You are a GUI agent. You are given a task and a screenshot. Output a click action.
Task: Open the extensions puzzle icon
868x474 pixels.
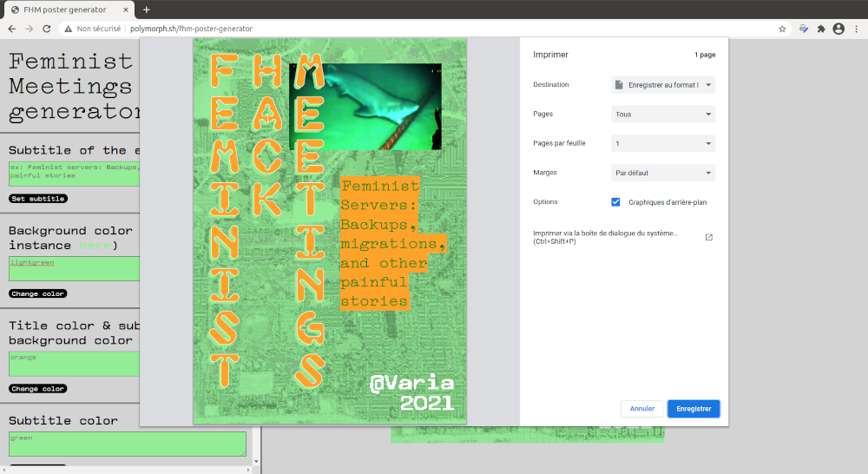pos(821,29)
